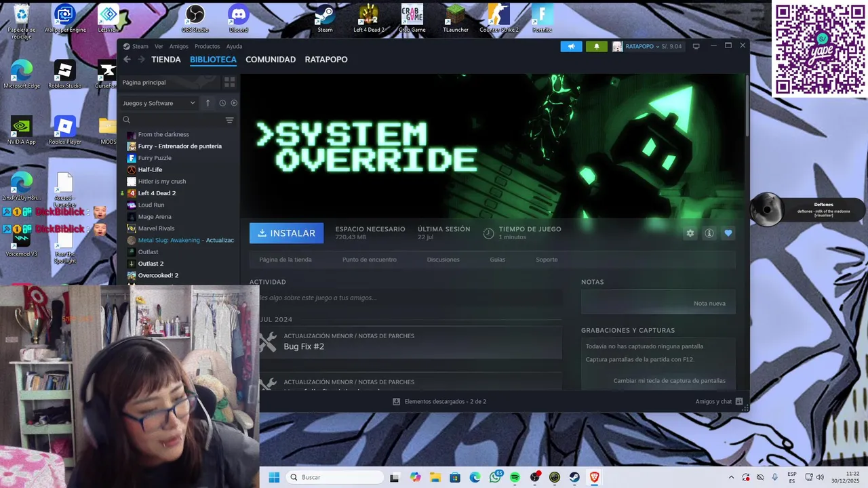Open the Counter-Strike 2 desktop shortcut
This screenshot has height=488, width=868.
(x=499, y=18)
